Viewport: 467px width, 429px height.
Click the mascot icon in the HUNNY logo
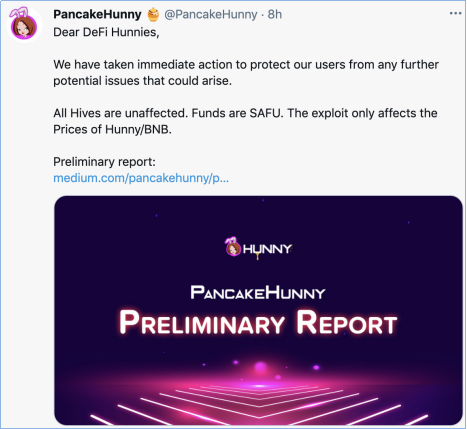233,246
